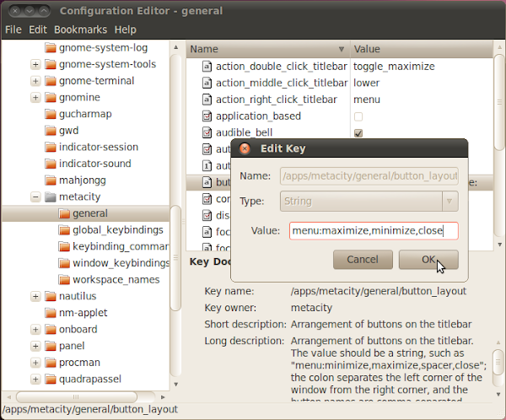Click the gwd folder icon

pyautogui.click(x=51, y=131)
